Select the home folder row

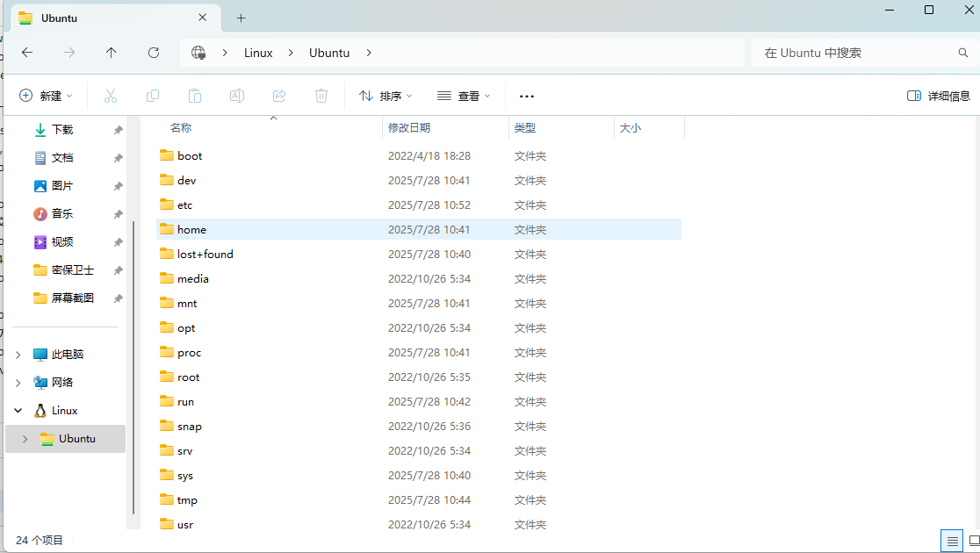419,229
